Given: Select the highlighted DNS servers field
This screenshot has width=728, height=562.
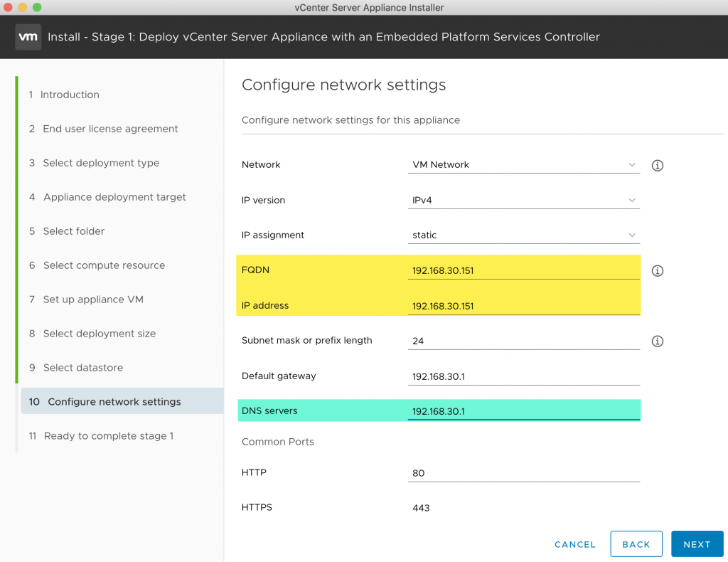Looking at the screenshot, I should (524, 410).
